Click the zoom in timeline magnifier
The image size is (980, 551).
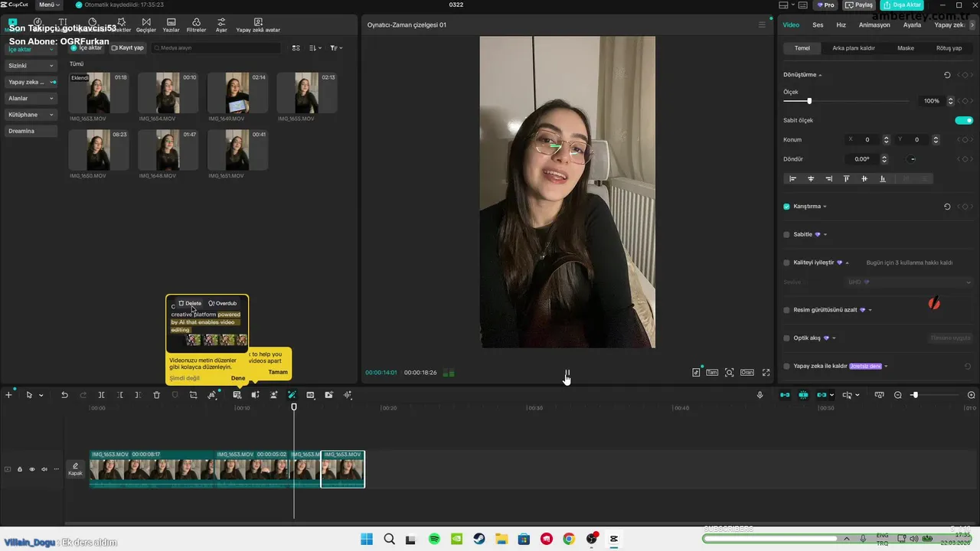click(972, 395)
